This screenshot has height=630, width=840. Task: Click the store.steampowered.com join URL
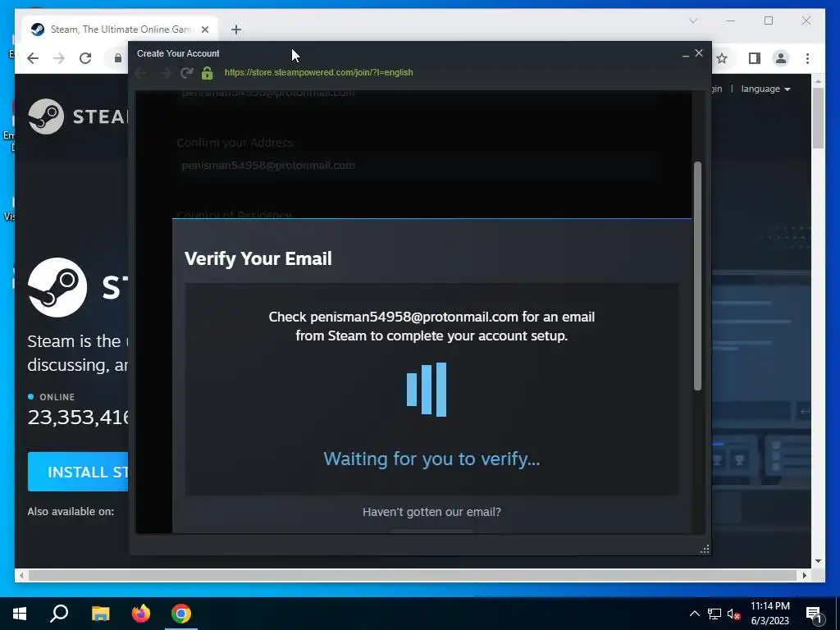pyautogui.click(x=319, y=72)
